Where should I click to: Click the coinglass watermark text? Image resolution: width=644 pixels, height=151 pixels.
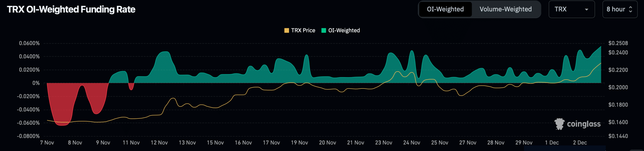click(584, 124)
